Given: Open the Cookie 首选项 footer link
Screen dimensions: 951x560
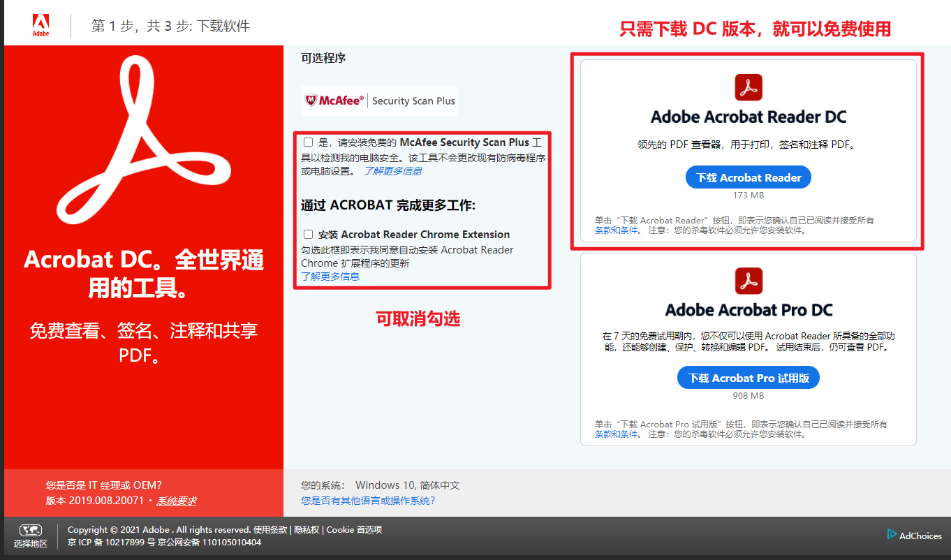Looking at the screenshot, I should pos(354,530).
